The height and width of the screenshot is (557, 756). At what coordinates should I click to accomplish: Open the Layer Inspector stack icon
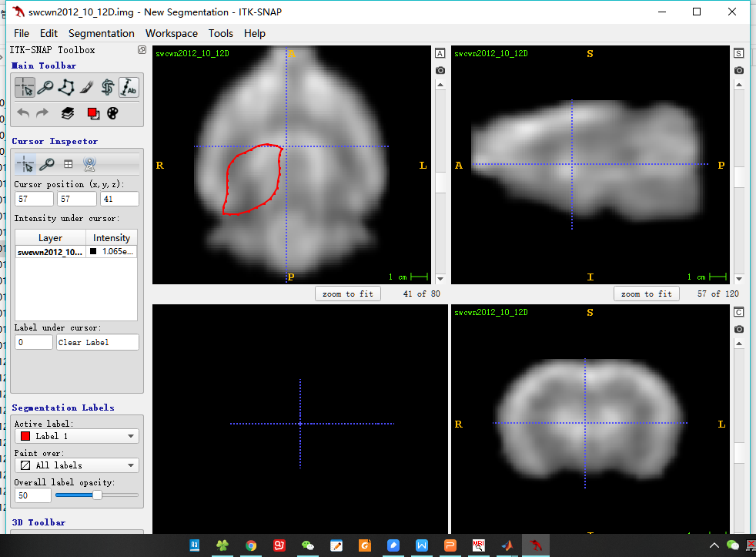pyautogui.click(x=68, y=113)
